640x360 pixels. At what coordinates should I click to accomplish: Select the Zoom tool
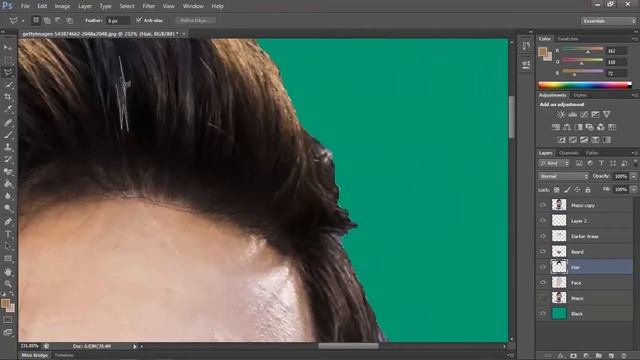coord(8,284)
